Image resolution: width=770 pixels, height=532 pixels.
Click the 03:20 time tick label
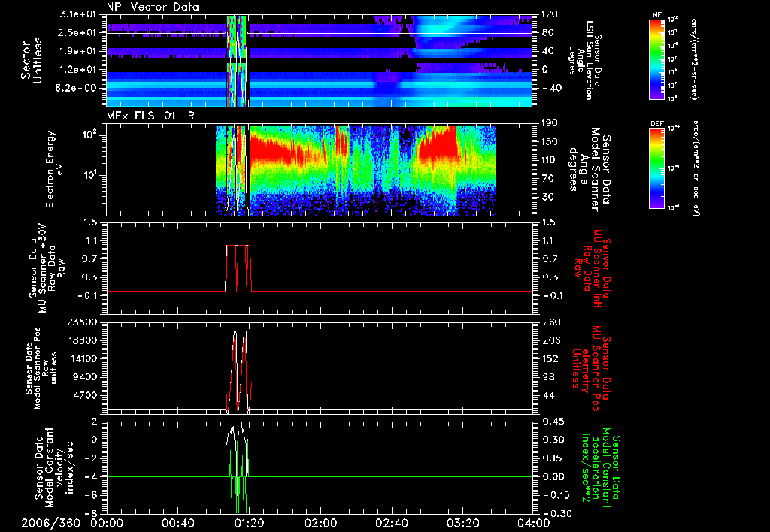click(x=462, y=523)
